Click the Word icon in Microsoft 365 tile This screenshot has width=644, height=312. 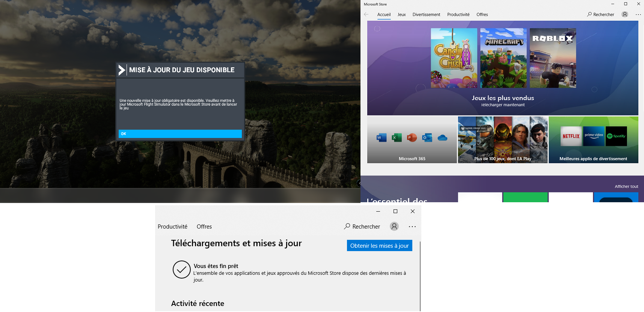(x=381, y=138)
